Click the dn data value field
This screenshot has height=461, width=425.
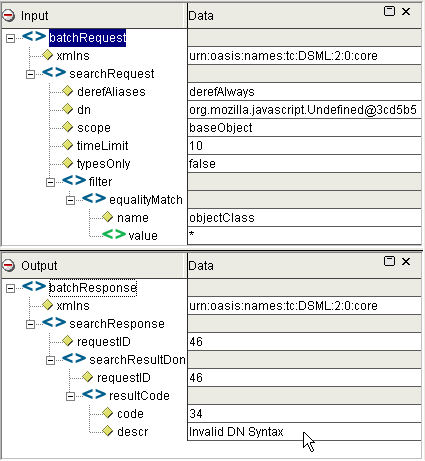point(304,110)
